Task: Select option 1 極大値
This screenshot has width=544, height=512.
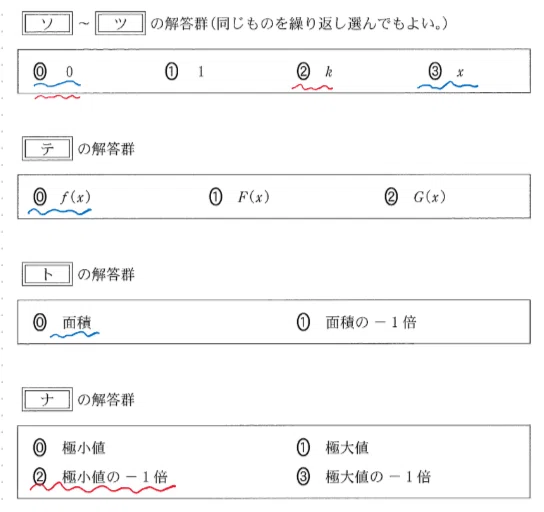Action: click(x=333, y=447)
